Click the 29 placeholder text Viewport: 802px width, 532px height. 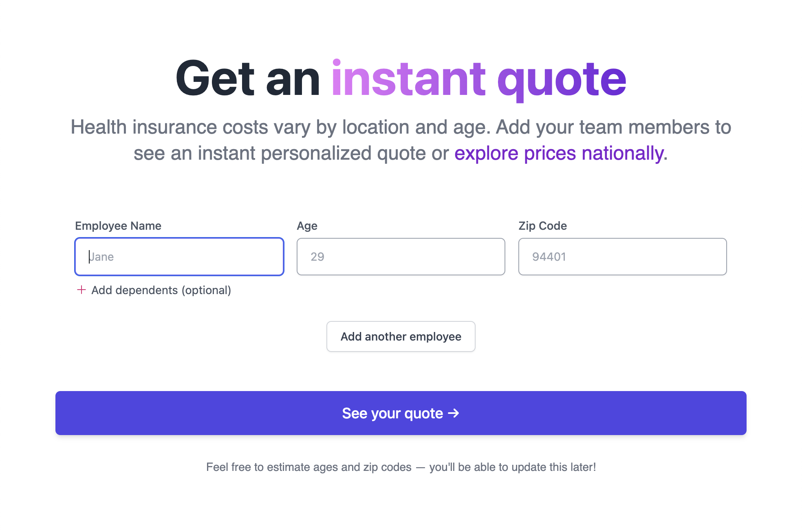click(318, 257)
